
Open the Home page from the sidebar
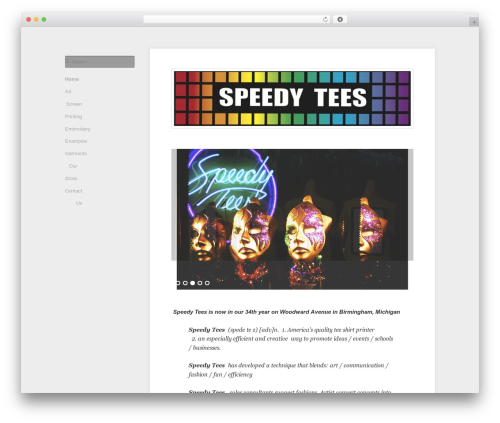(72, 79)
